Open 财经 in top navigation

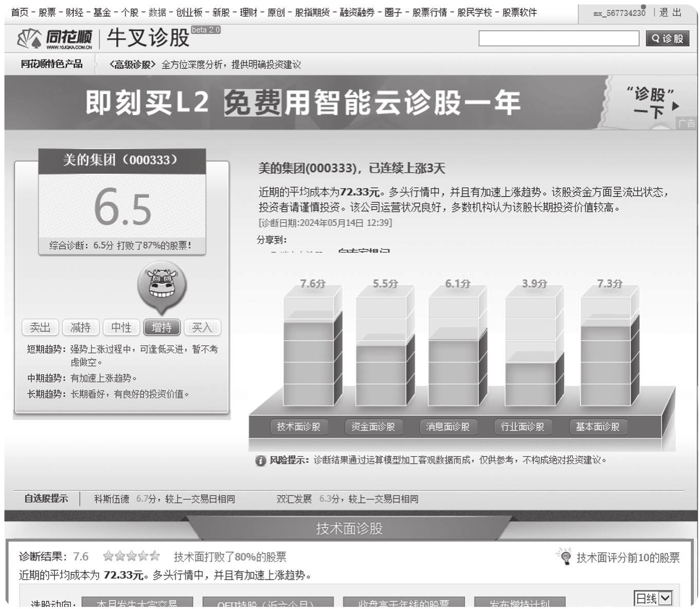75,12
